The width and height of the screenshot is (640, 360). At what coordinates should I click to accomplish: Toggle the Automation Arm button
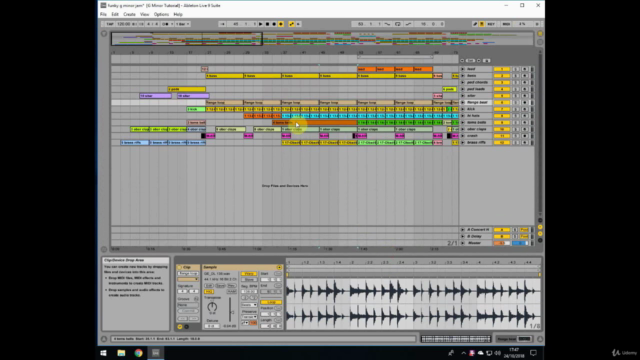[x=291, y=24]
